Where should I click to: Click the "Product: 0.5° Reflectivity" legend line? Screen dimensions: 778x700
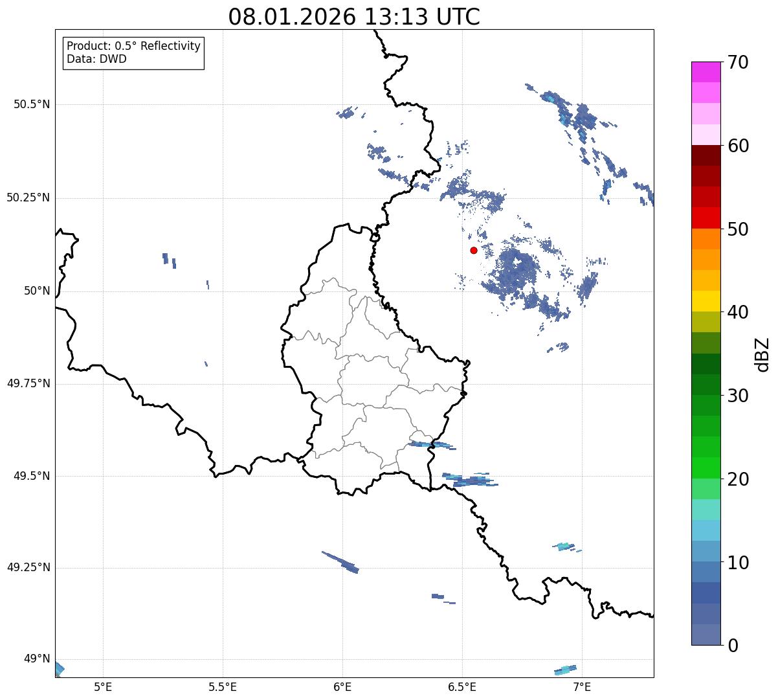pyautogui.click(x=133, y=46)
